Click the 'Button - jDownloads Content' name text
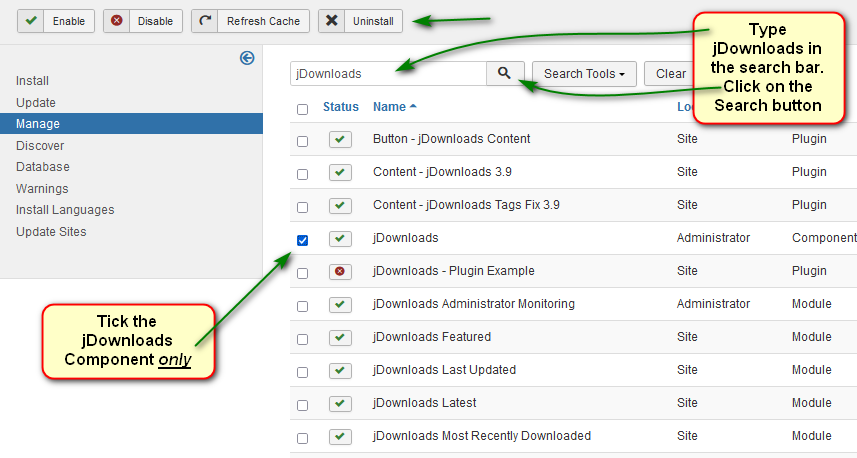The image size is (857, 458). pos(451,139)
